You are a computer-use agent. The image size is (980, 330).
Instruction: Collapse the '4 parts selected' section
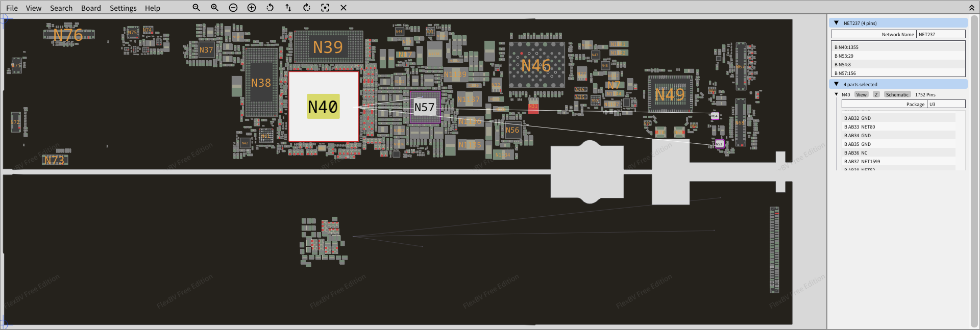(836, 84)
